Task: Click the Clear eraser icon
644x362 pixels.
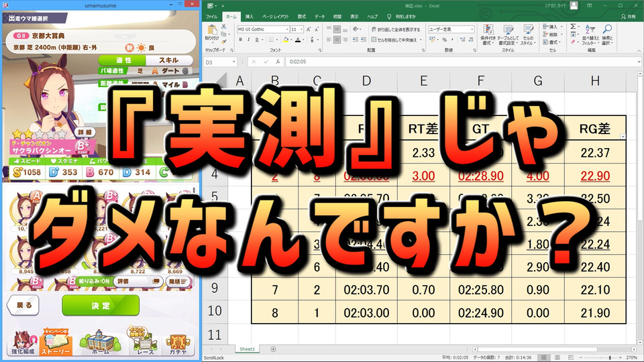Action: point(574,42)
